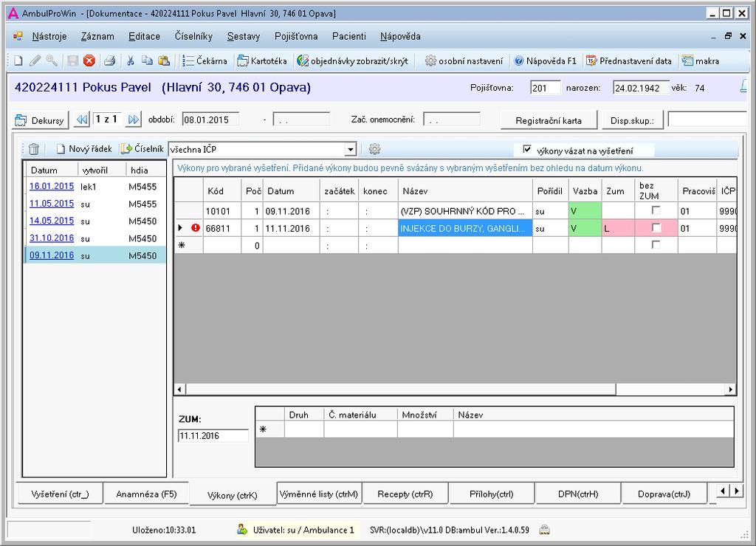Go to next dekurs page arrow
The image size is (756, 546).
134,119
